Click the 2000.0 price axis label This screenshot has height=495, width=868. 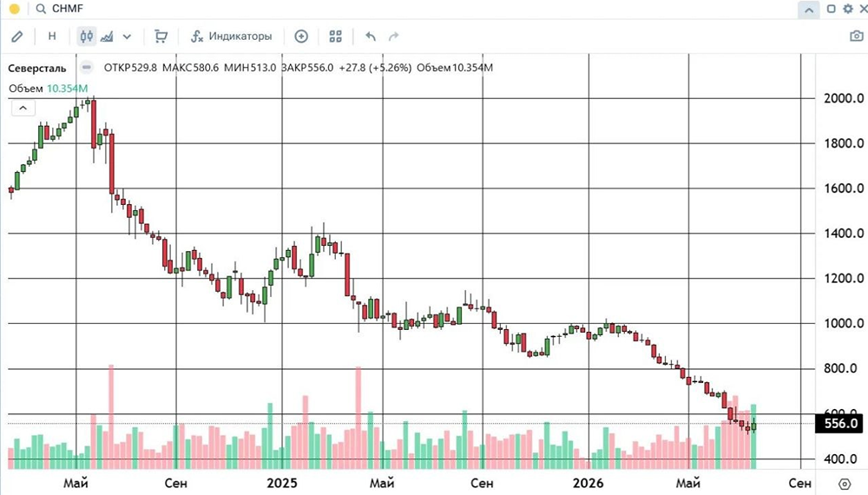click(844, 98)
